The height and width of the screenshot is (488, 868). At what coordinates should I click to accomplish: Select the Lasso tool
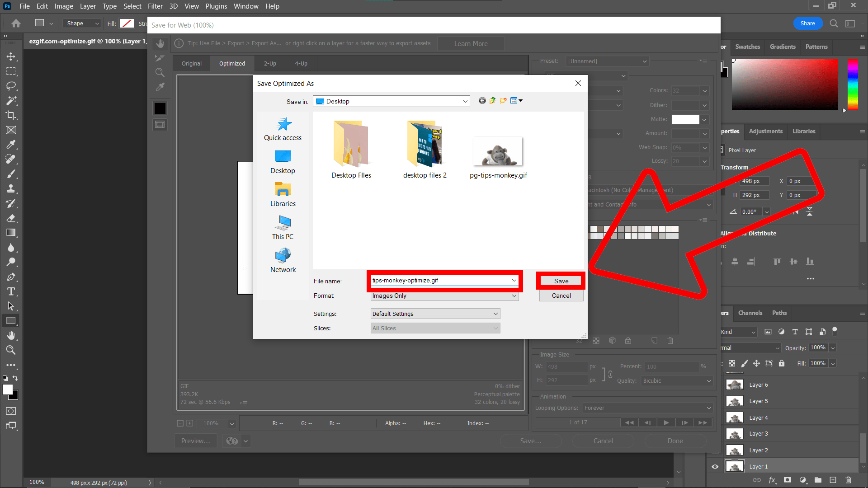tap(12, 86)
